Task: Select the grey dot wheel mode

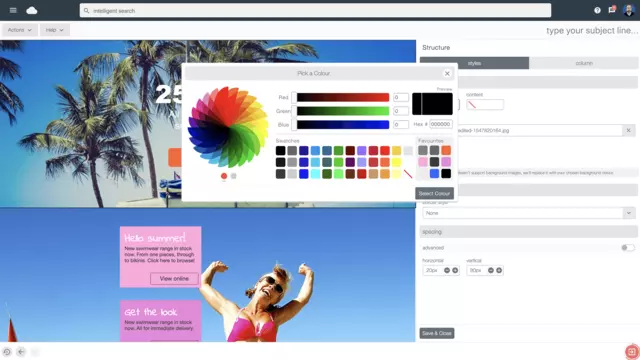Action: coord(233,176)
